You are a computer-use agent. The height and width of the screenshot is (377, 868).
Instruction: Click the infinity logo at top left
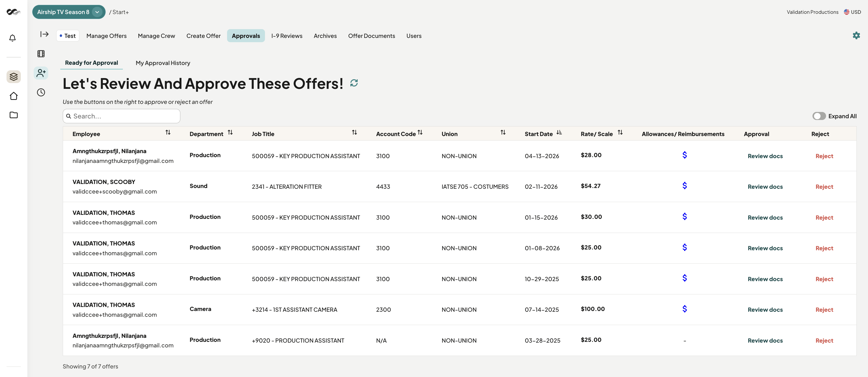14,12
